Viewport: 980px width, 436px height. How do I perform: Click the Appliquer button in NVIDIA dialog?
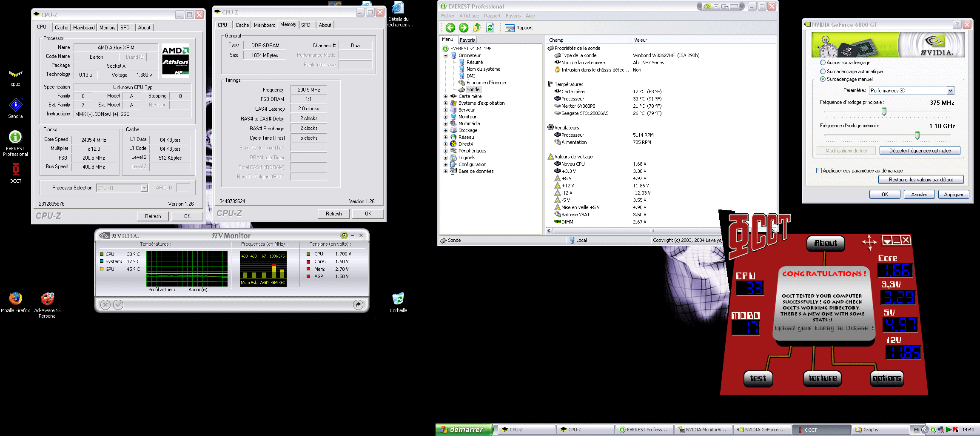coord(953,195)
